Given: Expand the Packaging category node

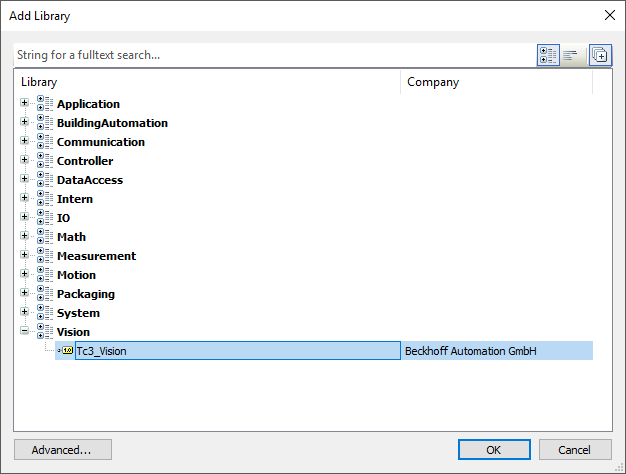Looking at the screenshot, I should [24, 293].
